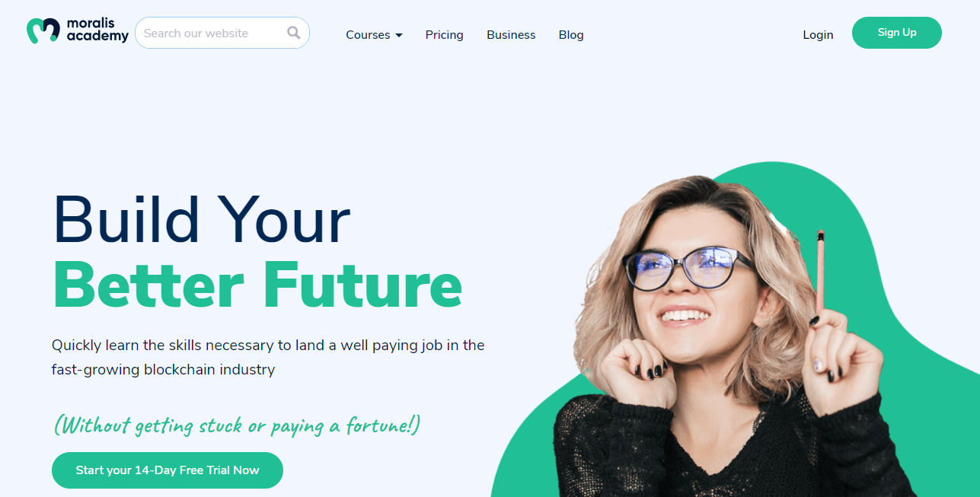
Task: Click the Login link
Action: coord(818,35)
